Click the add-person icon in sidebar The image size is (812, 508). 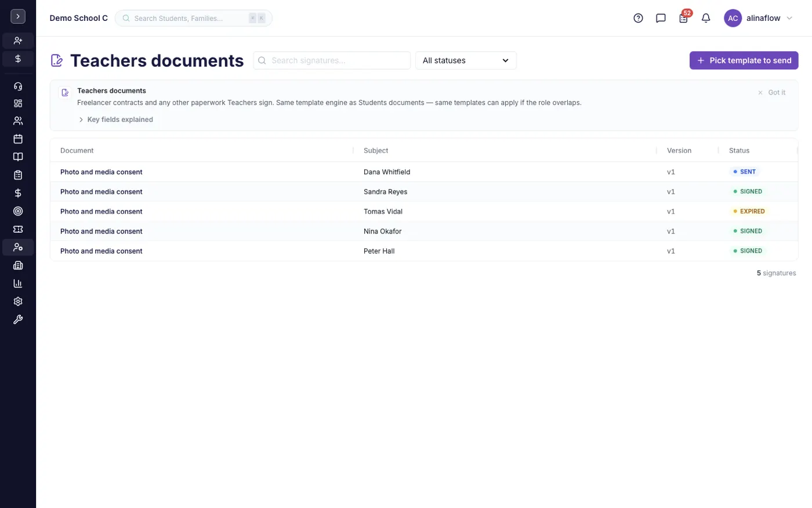pyautogui.click(x=18, y=41)
